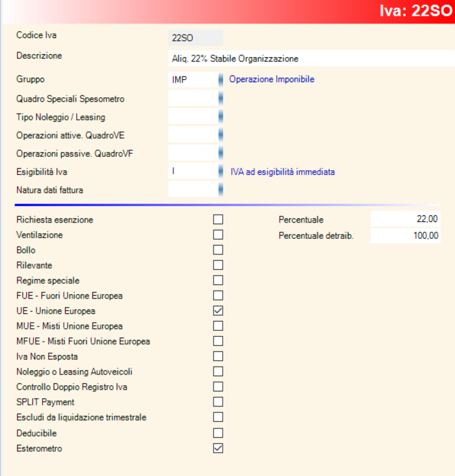Toggle the Rilevante checkbox
Image resolution: width=455 pixels, height=476 pixels.
pyautogui.click(x=218, y=265)
